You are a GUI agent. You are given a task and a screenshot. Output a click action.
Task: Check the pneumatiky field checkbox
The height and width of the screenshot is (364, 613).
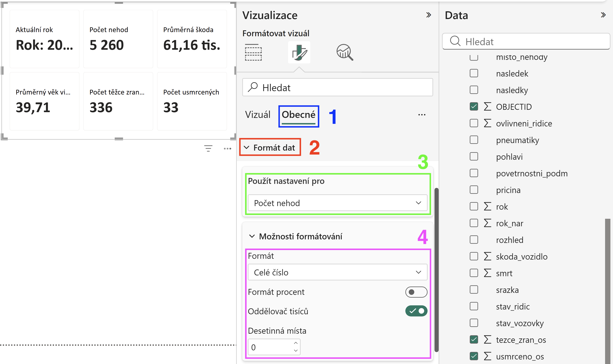tap(474, 140)
